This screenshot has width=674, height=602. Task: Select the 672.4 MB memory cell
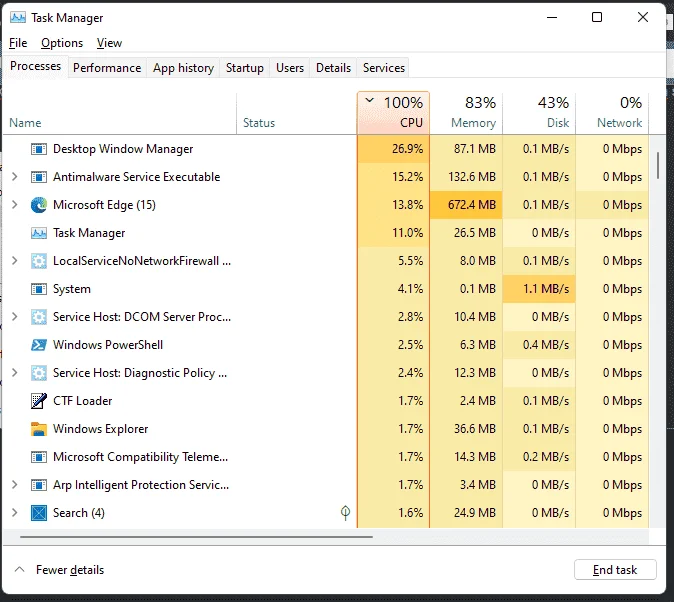(466, 205)
